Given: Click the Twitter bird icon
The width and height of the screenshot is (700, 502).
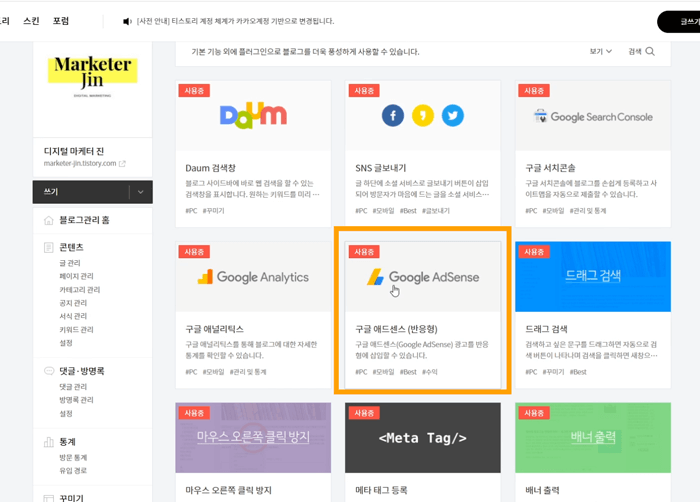Looking at the screenshot, I should 453,116.
